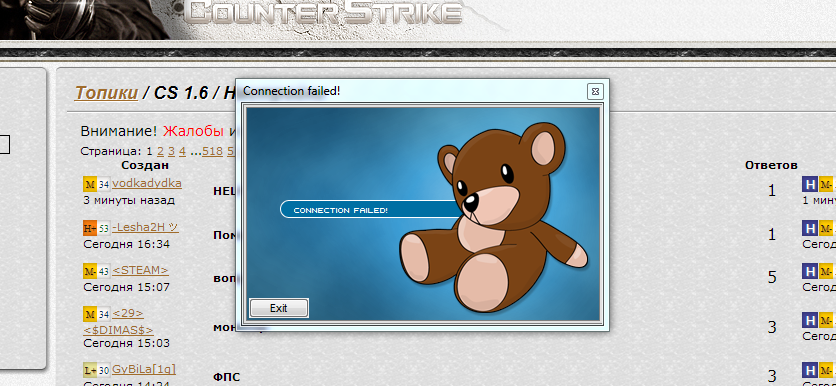The height and width of the screenshot is (386, 836).
Task: Click the 'Сегодня 16:34' timestamp
Action: coord(126,244)
